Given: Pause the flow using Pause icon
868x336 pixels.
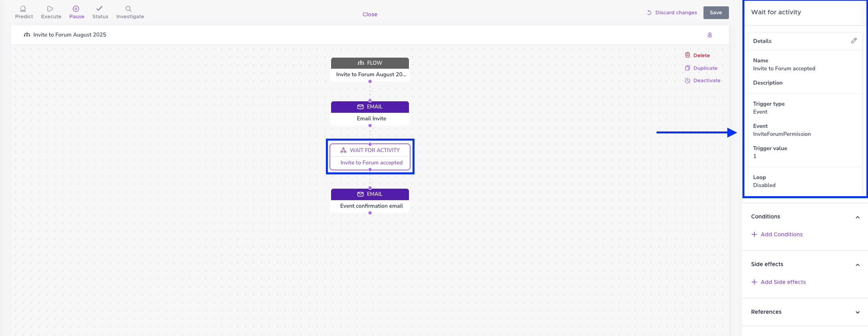Looking at the screenshot, I should point(76,9).
